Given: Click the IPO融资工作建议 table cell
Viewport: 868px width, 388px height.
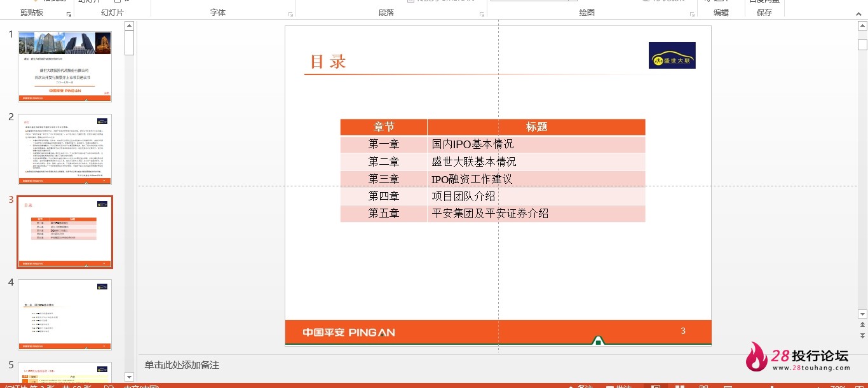Looking at the screenshot, I should [536, 179].
